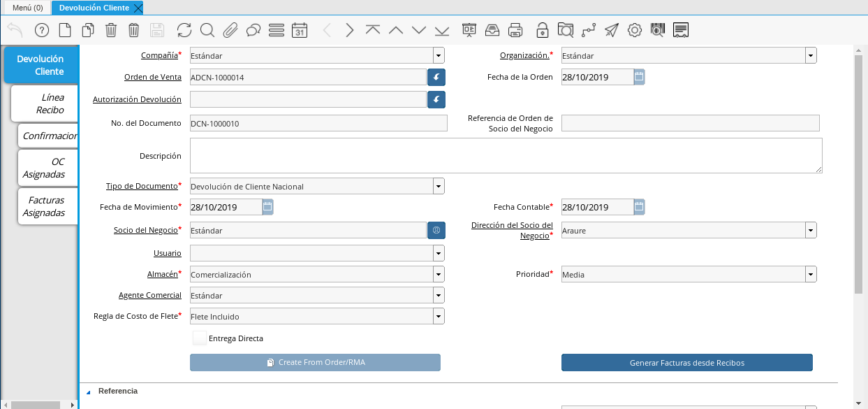868x409 pixels.
Task: Open the Facturas Asignadas tab
Action: pos(45,206)
